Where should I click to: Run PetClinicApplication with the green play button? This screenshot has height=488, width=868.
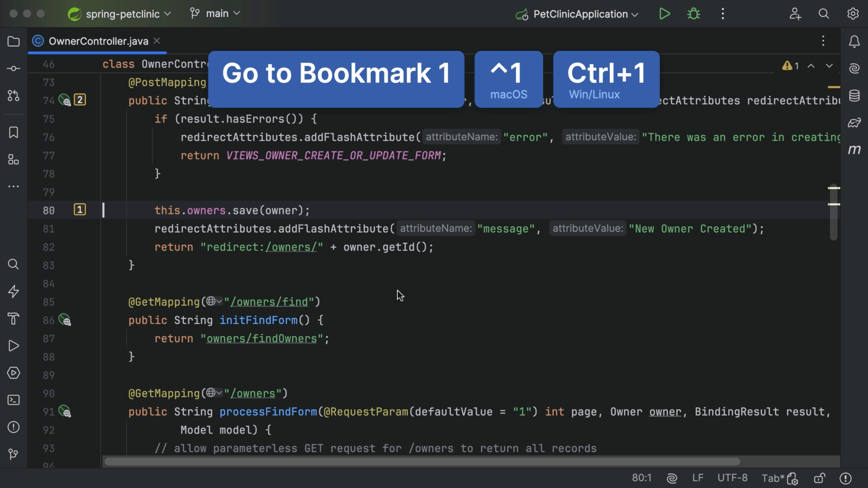click(664, 14)
